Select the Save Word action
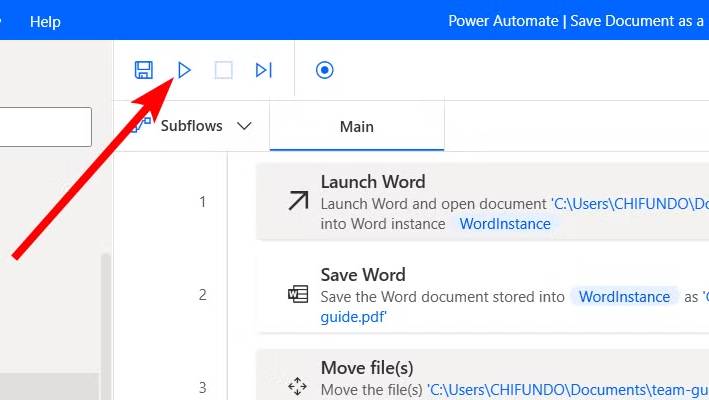This screenshot has height=400, width=709. click(482, 295)
